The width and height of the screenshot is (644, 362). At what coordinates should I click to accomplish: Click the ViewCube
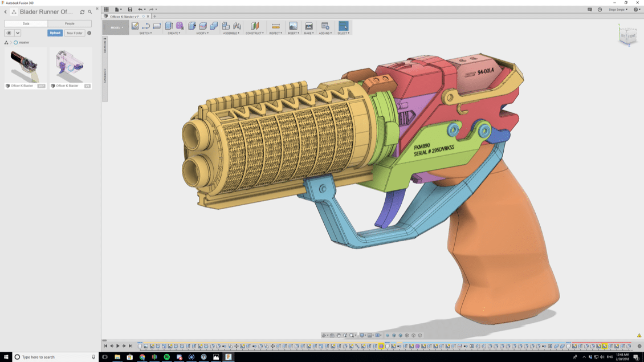627,35
